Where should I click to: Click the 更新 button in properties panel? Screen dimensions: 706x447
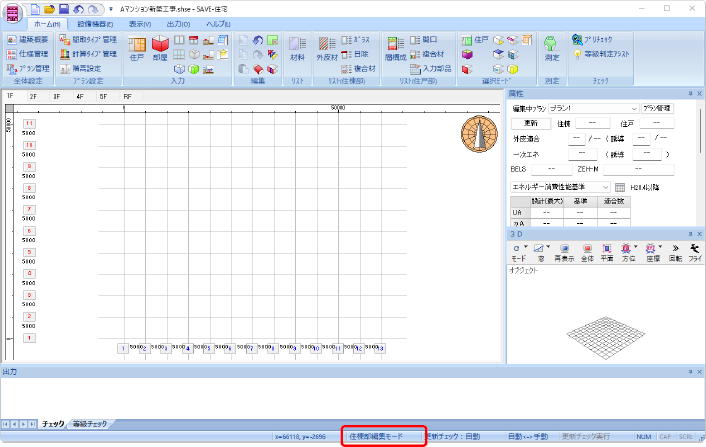click(x=531, y=123)
